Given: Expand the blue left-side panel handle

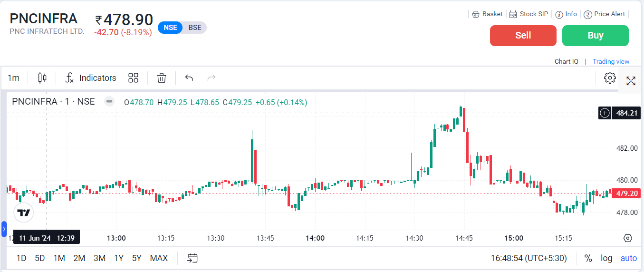Looking at the screenshot, I should click(4, 229).
